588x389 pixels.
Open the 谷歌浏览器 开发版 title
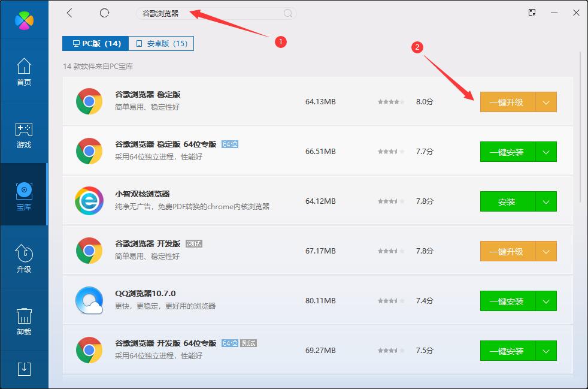[x=148, y=244]
